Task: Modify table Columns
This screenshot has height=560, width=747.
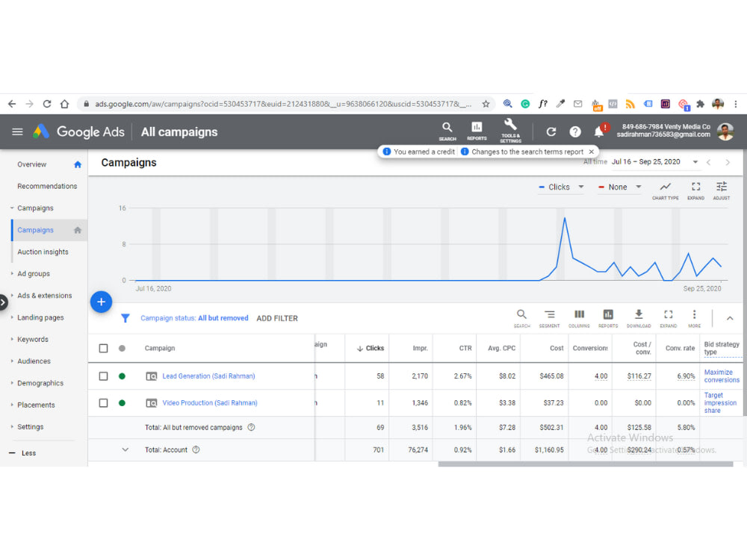Action: click(x=579, y=318)
